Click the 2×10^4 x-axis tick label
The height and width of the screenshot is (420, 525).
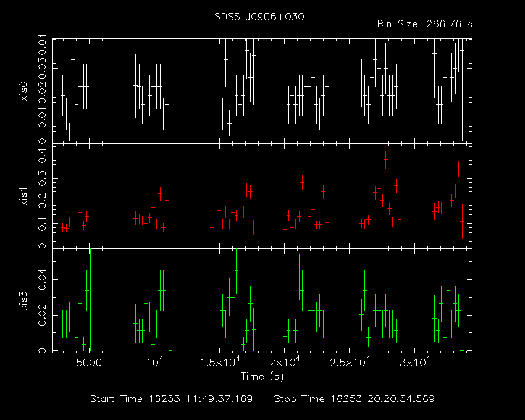coord(285,362)
